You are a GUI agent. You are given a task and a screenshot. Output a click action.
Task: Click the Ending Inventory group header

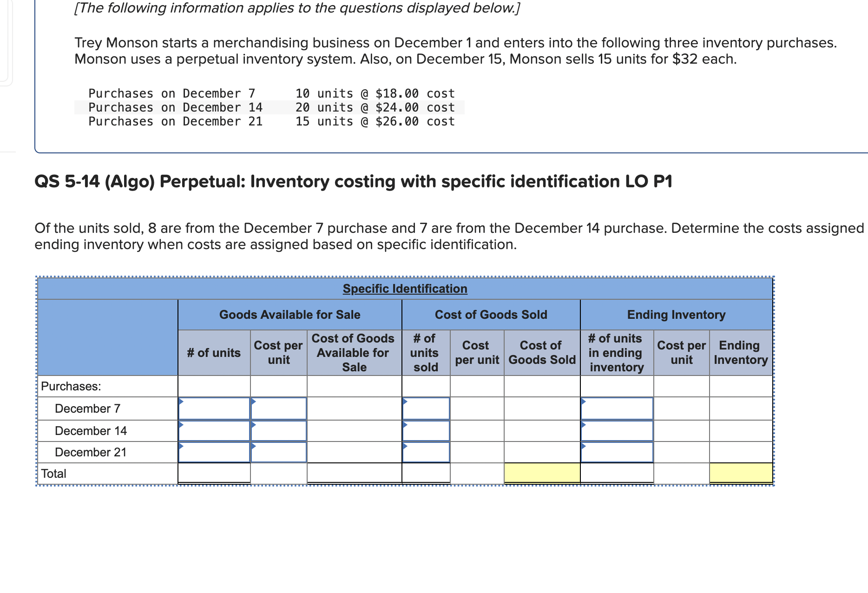677,315
